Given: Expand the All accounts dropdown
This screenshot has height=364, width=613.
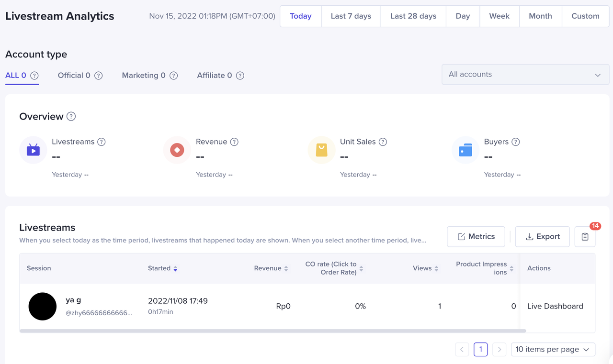Looking at the screenshot, I should (x=525, y=75).
